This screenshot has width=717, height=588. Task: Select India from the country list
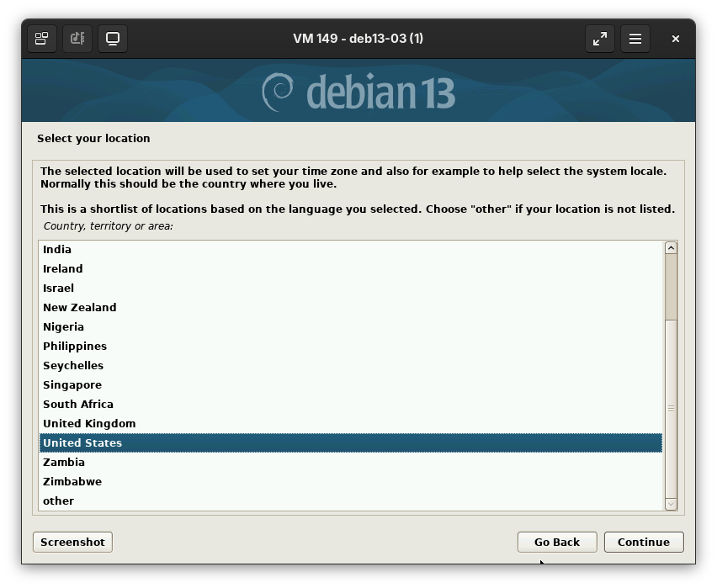coord(57,249)
